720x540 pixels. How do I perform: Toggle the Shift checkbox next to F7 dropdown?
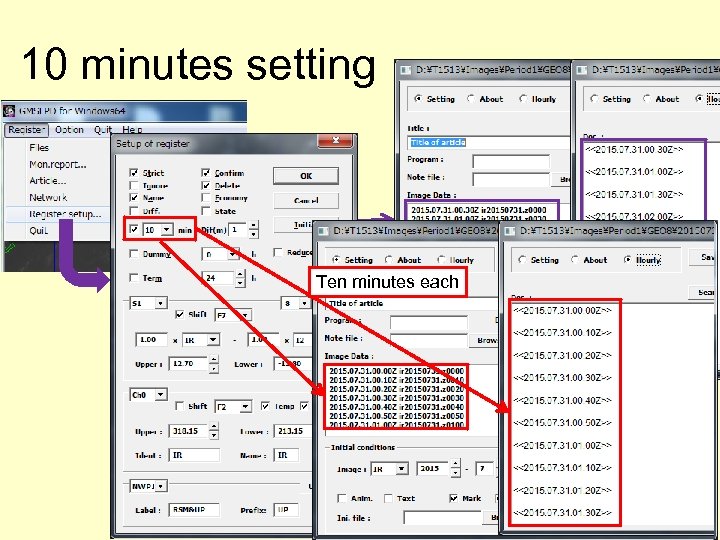pyautogui.click(x=180, y=315)
